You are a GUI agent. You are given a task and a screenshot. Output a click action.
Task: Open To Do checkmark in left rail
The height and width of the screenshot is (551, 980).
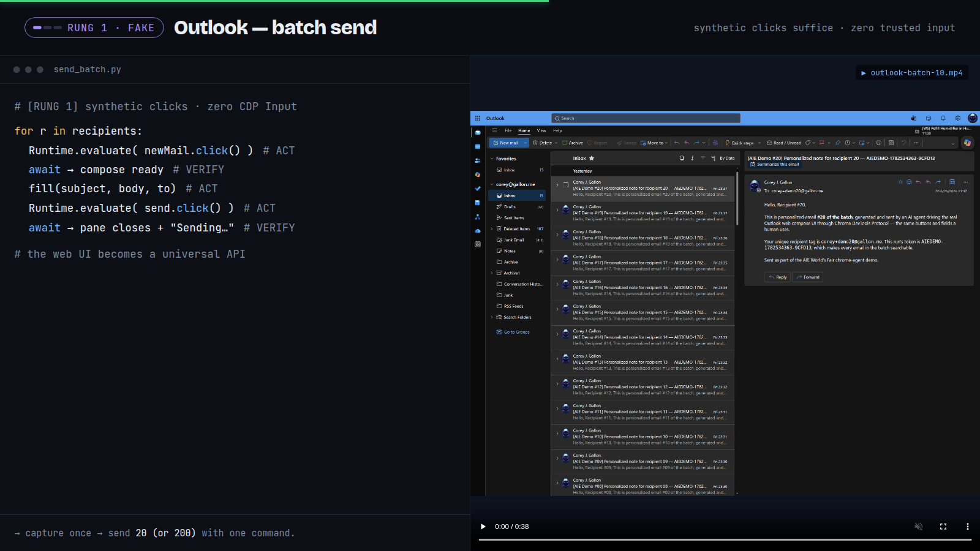478,189
